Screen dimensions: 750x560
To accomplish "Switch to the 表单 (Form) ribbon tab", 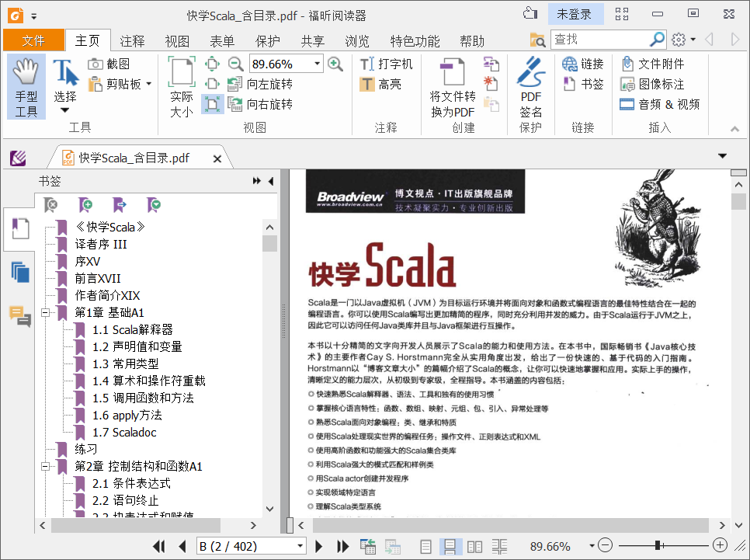I will (222, 41).
